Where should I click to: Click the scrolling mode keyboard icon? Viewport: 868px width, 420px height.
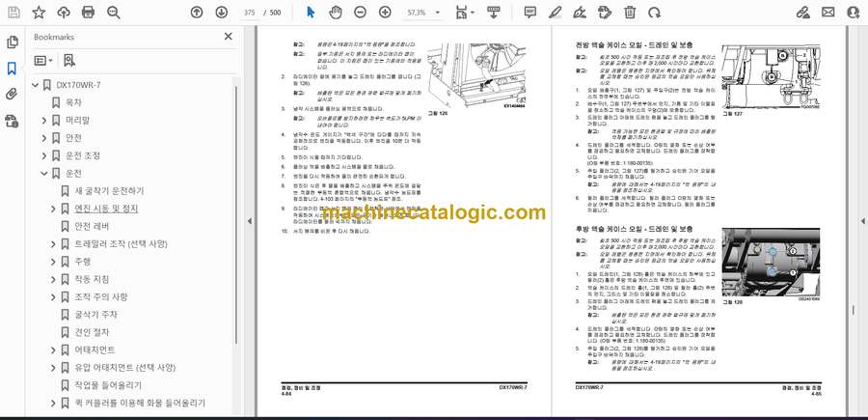pos(494,13)
